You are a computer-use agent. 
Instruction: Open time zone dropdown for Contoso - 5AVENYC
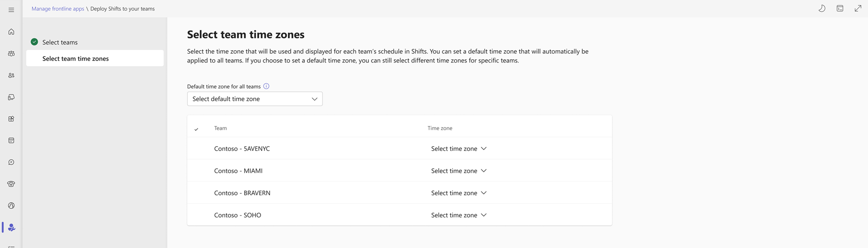[458, 148]
